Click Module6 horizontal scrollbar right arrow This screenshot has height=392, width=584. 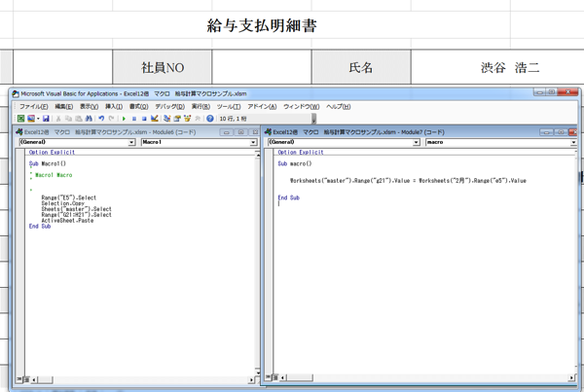pyautogui.click(x=251, y=379)
